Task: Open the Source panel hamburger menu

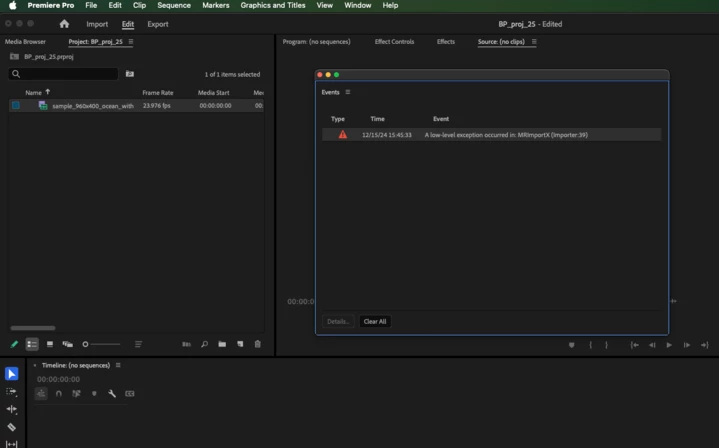Action: click(x=534, y=41)
